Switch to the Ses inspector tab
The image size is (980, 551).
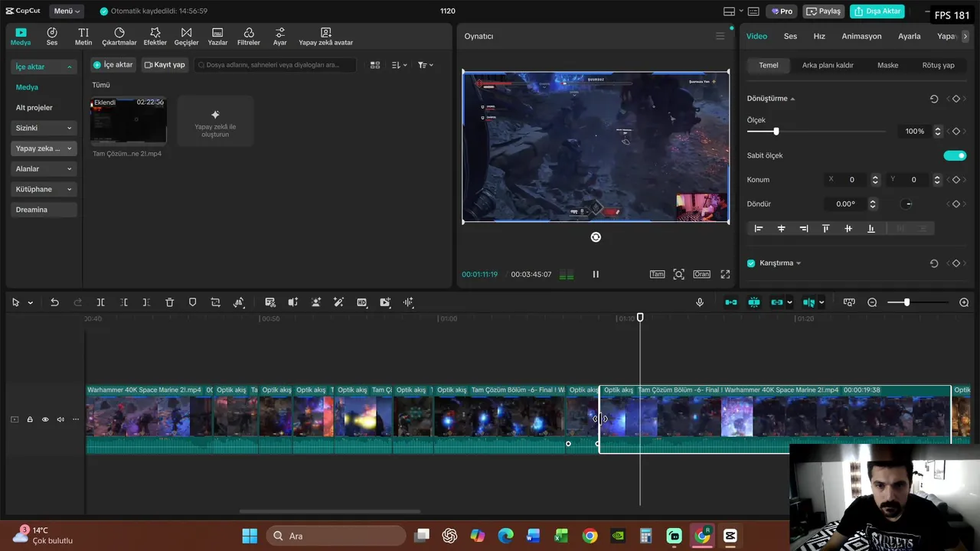pos(790,36)
